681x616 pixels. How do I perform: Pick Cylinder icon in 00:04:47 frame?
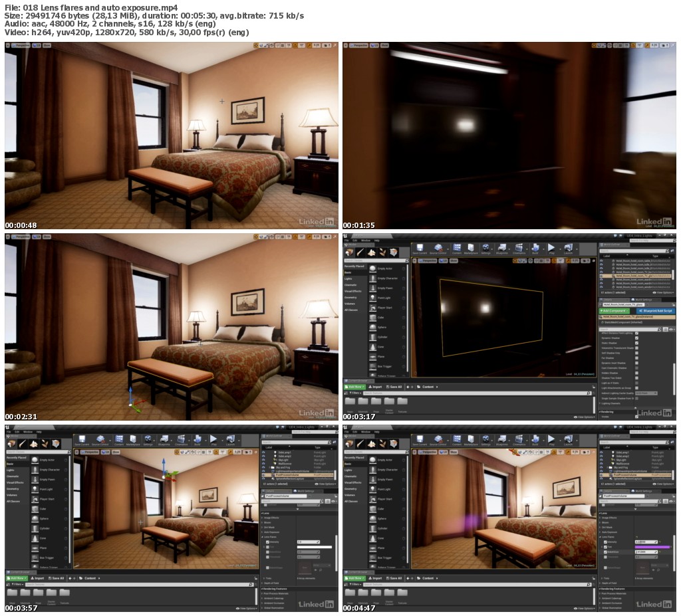point(372,528)
